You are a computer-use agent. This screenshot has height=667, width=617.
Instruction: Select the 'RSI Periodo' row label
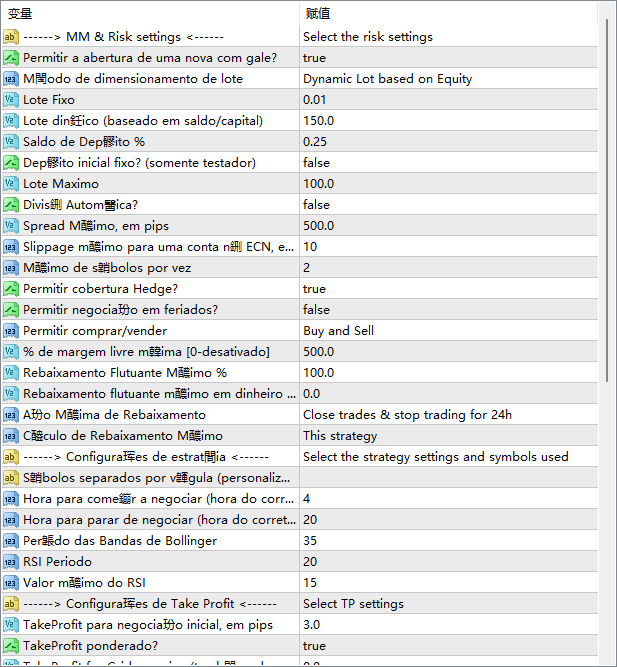coord(57,562)
